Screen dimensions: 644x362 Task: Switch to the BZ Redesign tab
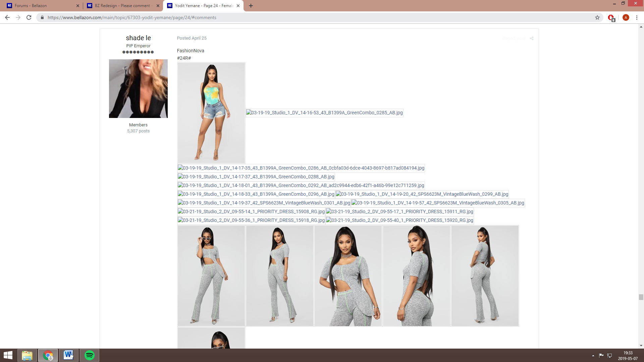click(121, 6)
